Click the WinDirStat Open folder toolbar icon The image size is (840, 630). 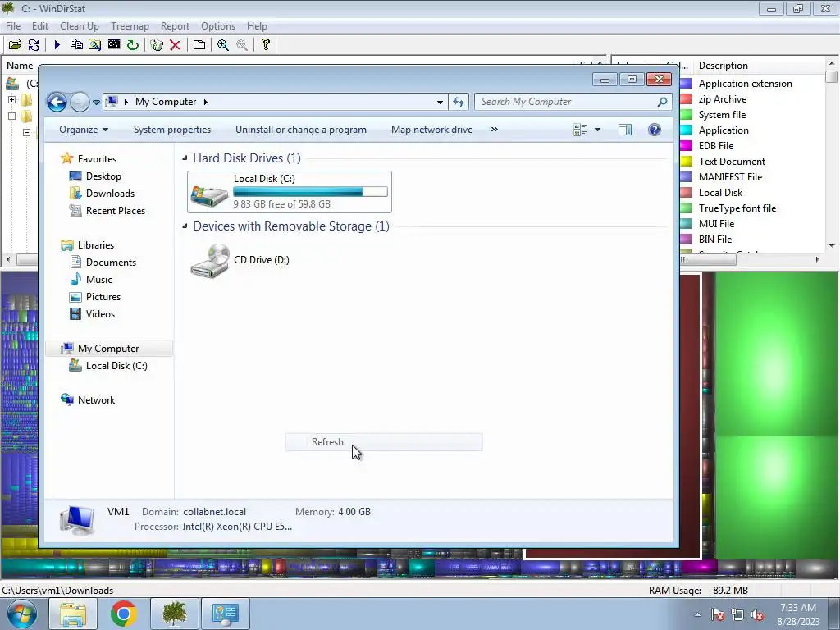15,44
